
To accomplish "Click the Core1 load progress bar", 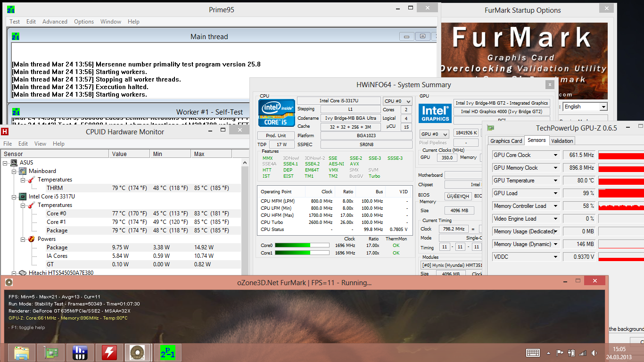I will (302, 253).
